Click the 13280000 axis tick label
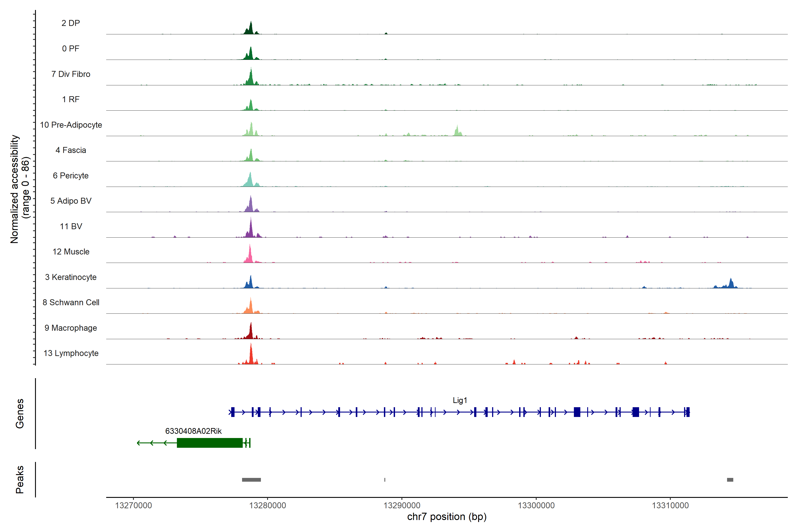This screenshot has height=532, width=798. tap(267, 505)
